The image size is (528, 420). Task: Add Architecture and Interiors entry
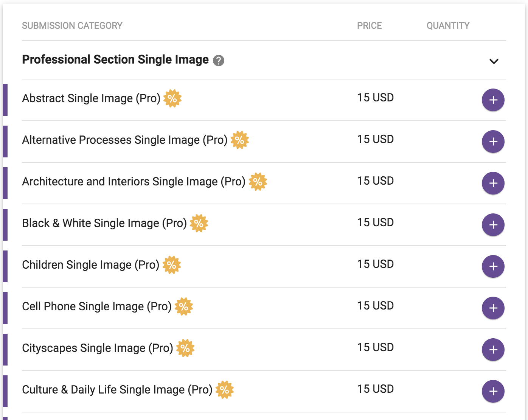coord(493,183)
